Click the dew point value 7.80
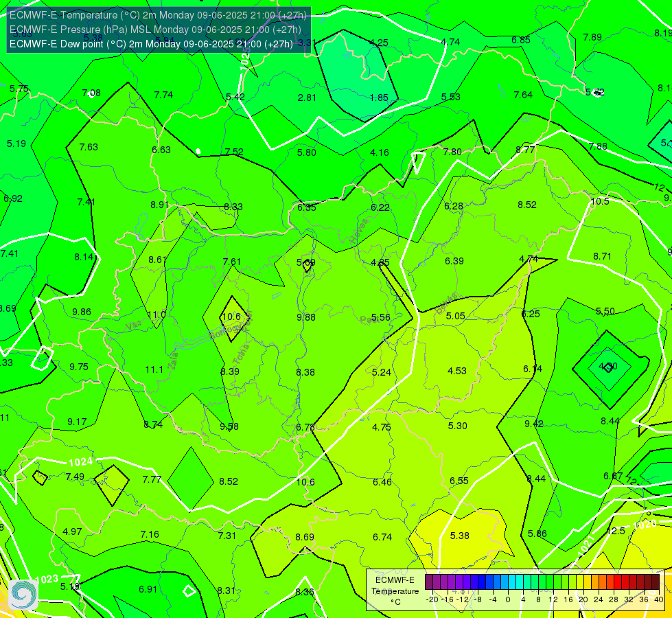This screenshot has width=672, height=618. pos(452,152)
